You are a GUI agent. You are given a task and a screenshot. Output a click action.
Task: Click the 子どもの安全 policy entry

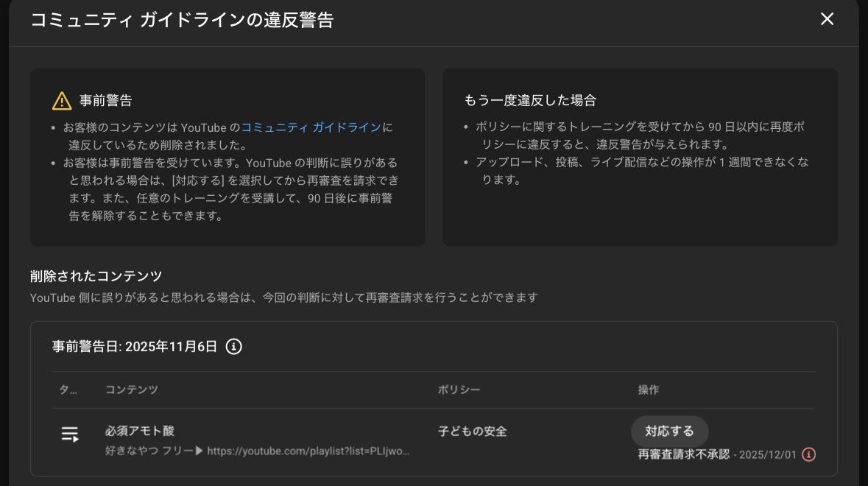click(x=472, y=432)
